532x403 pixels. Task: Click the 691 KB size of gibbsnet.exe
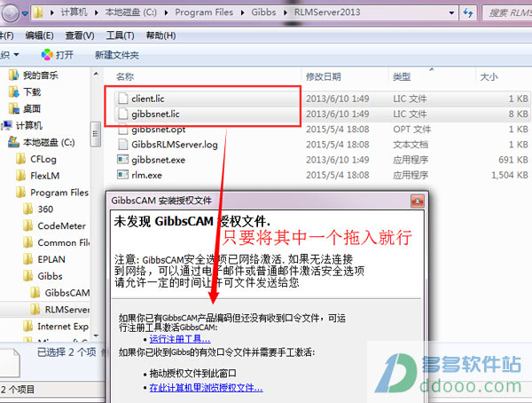point(513,160)
